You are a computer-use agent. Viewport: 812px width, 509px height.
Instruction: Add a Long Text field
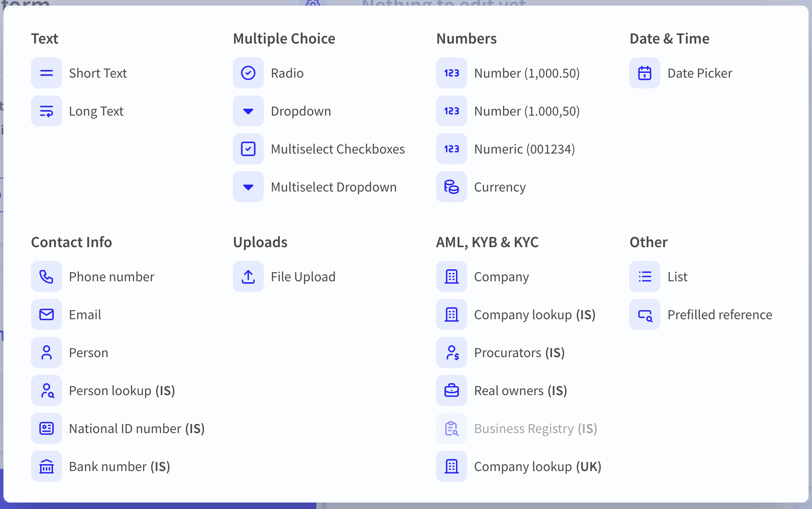point(96,111)
